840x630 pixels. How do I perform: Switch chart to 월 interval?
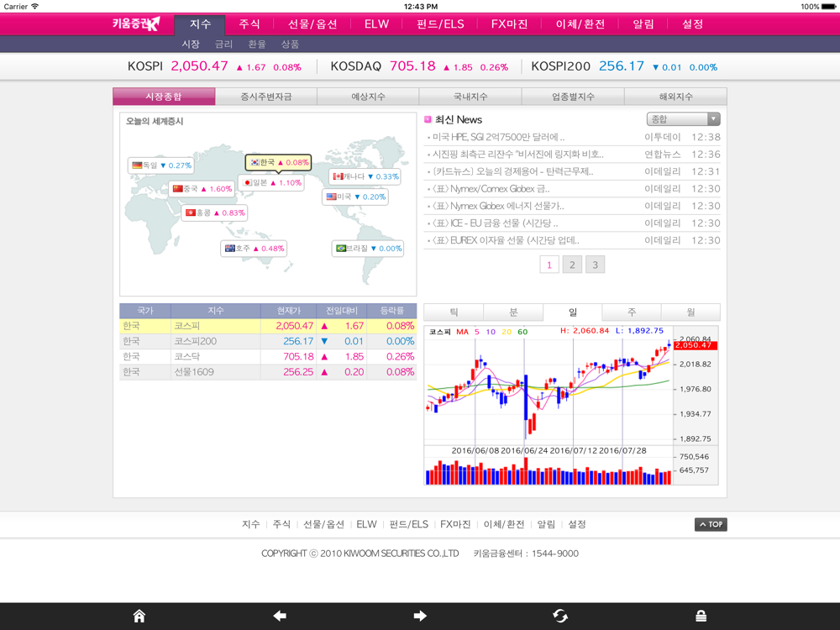click(x=690, y=312)
